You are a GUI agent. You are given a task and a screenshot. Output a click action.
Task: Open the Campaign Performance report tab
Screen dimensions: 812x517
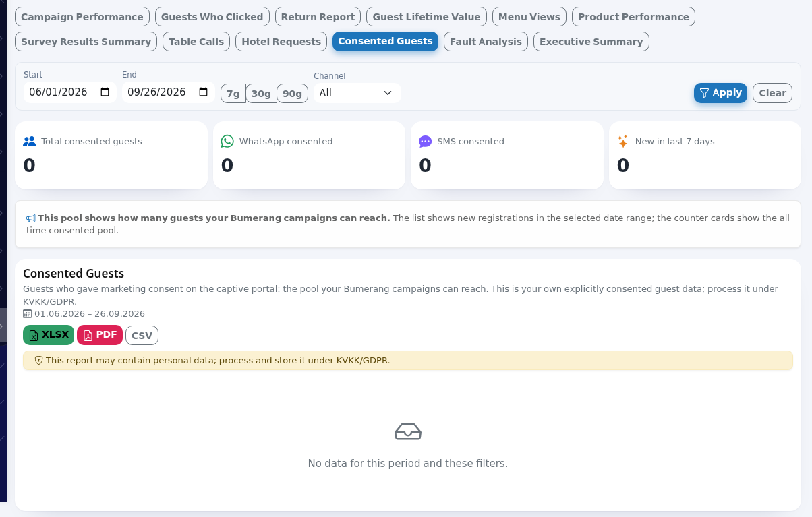coord(82,17)
